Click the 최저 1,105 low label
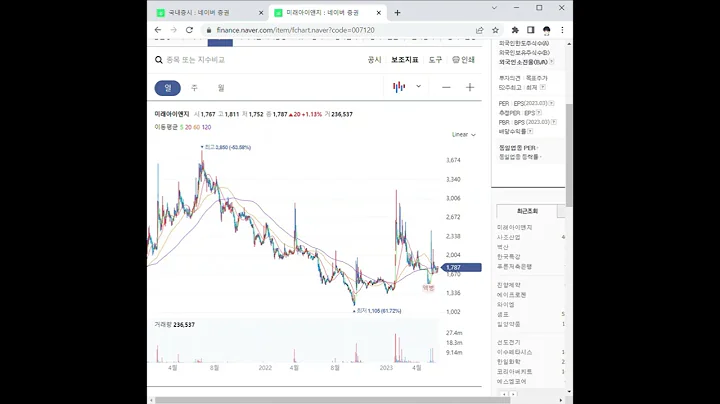 click(377, 311)
